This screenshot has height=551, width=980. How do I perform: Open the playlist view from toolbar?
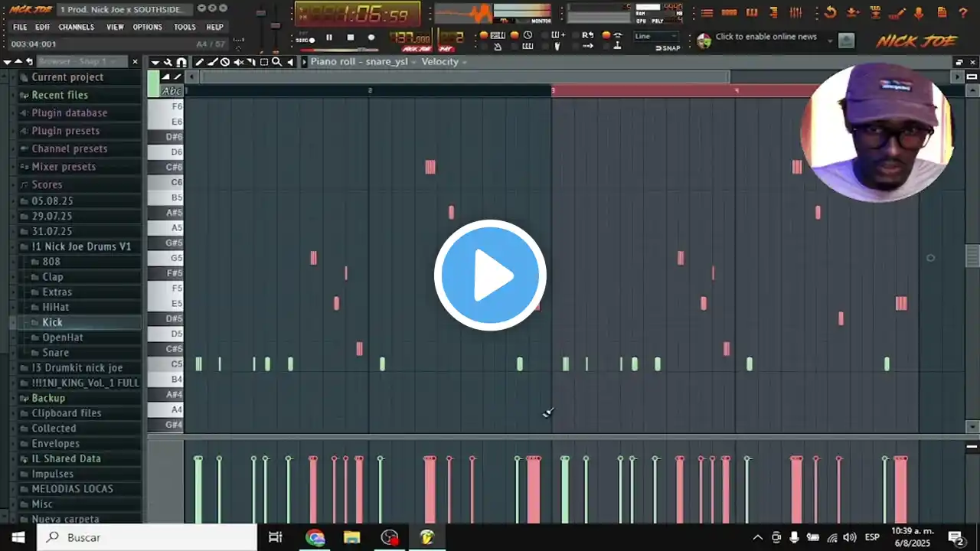[x=707, y=13]
